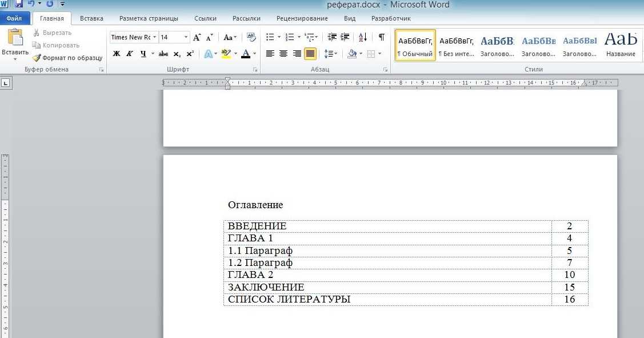Click the clear formatting icon
This screenshot has width=644, height=338.
click(x=251, y=37)
